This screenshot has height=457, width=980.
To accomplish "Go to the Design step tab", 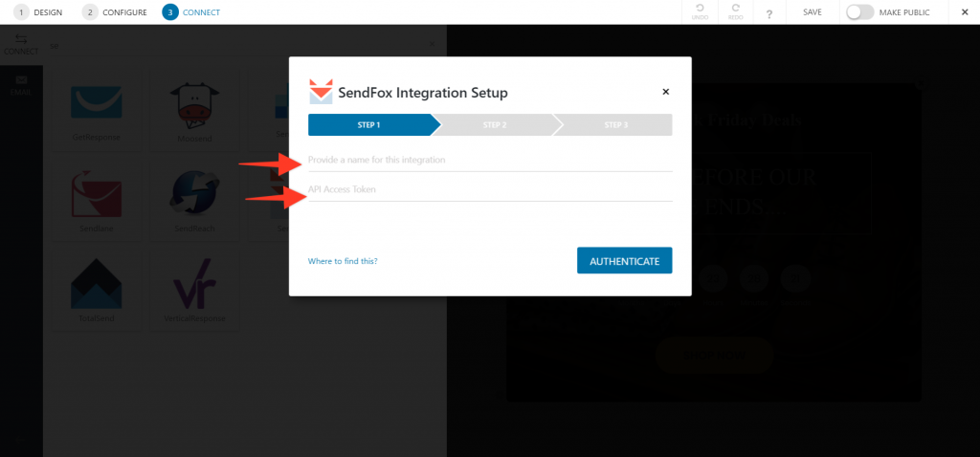I will [x=38, y=12].
